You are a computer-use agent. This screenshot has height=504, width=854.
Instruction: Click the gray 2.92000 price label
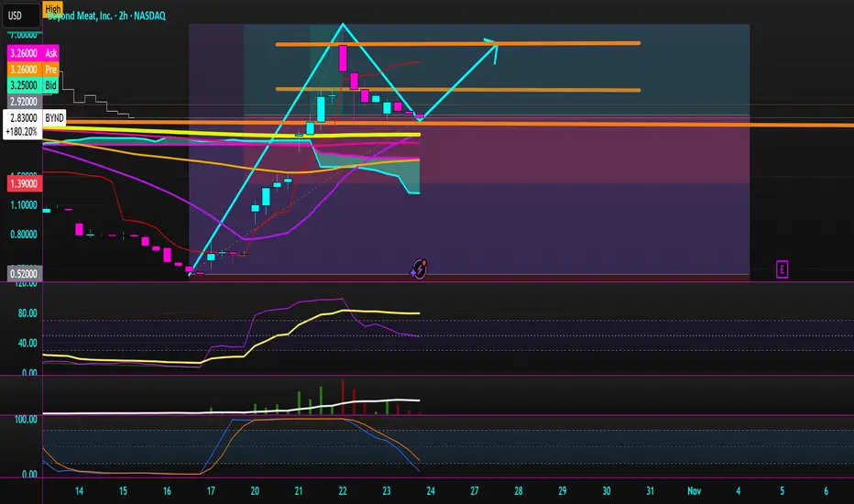[x=24, y=102]
